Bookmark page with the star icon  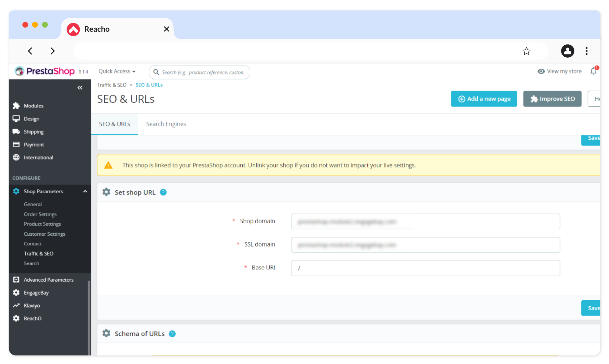pos(527,51)
